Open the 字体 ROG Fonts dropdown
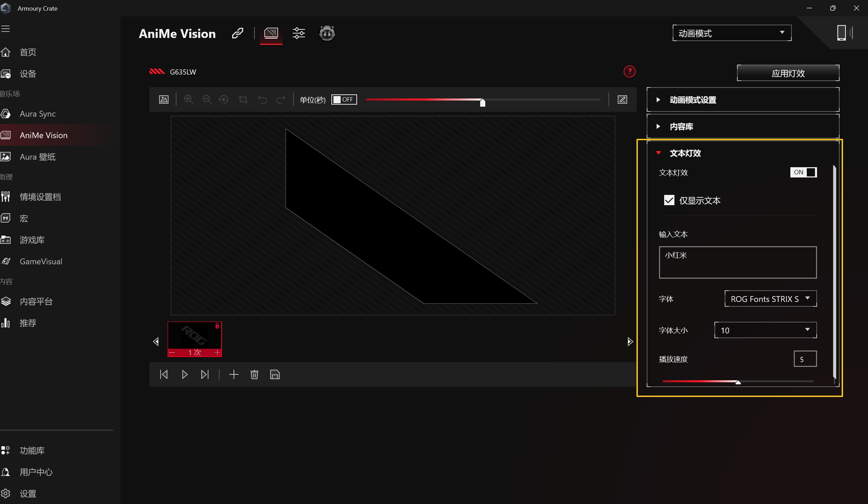Viewport: 868px width, 504px height. (771, 299)
